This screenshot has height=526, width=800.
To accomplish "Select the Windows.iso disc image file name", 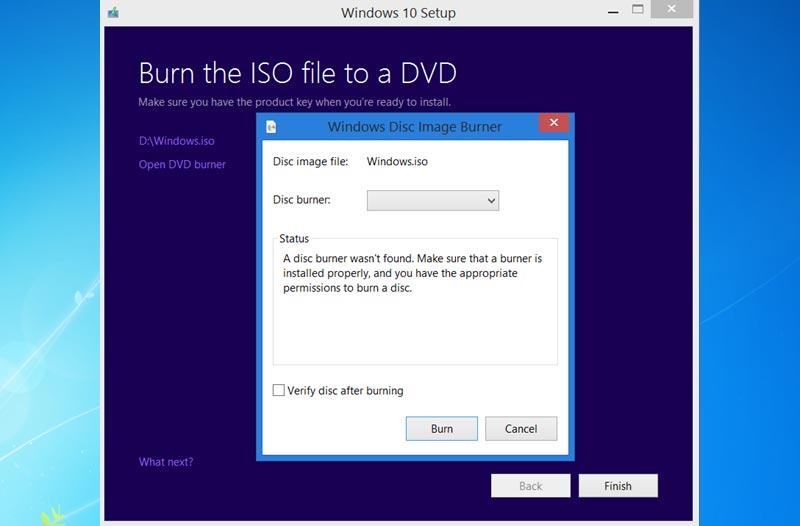I will pyautogui.click(x=397, y=162).
